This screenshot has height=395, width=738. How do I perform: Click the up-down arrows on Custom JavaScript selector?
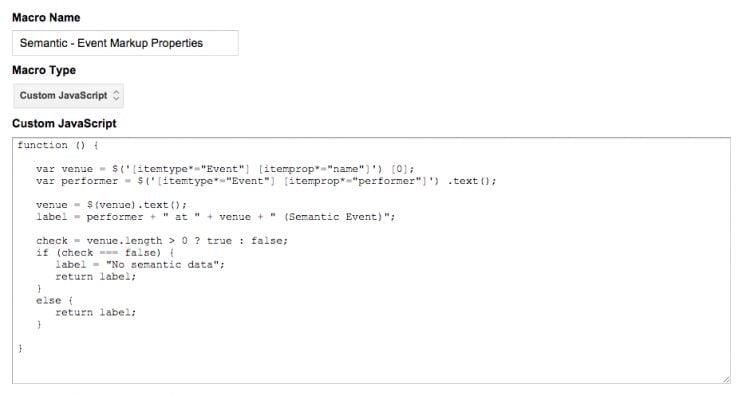pos(116,96)
